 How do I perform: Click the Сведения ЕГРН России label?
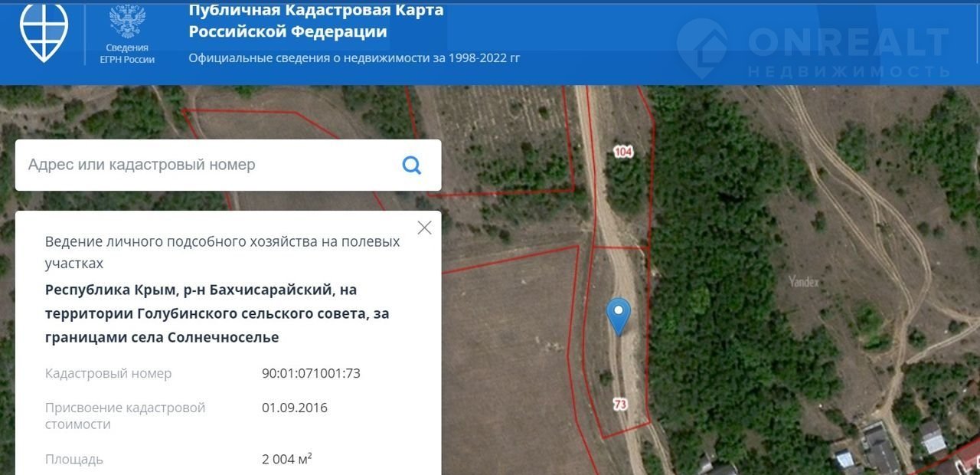click(x=127, y=54)
